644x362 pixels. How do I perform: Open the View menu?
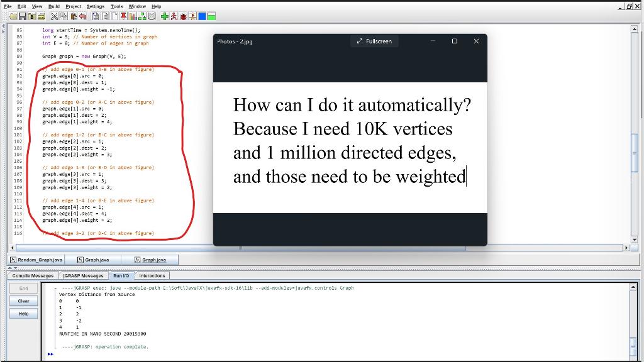tap(37, 6)
